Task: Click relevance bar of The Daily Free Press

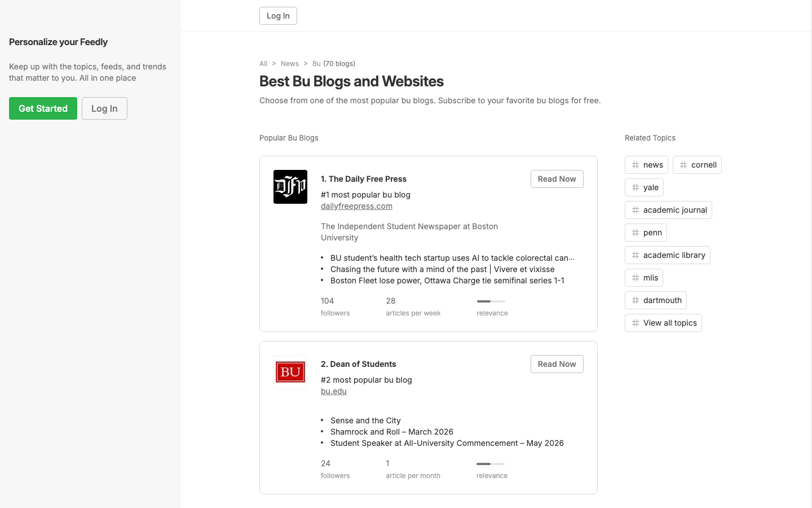Action: [491, 301]
